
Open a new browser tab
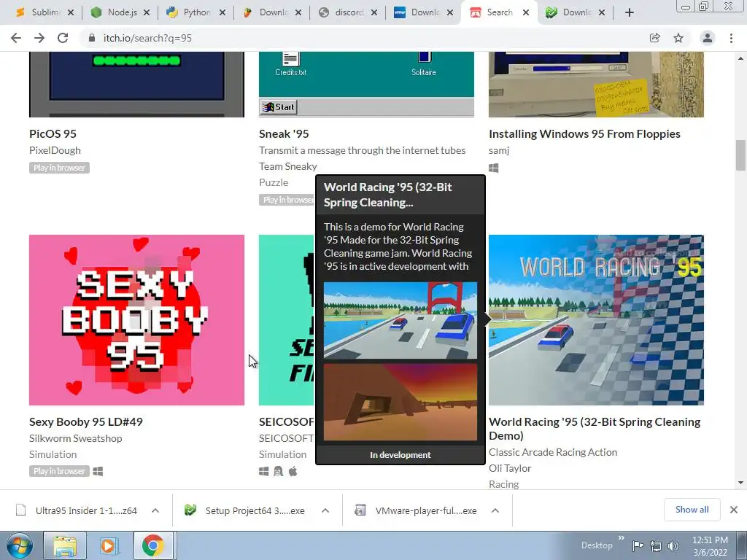(x=630, y=12)
